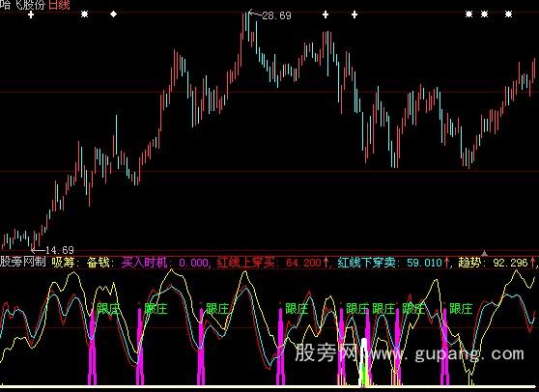Click the 92.296 trend value
Viewport: 539px width, 392px height.
point(510,264)
